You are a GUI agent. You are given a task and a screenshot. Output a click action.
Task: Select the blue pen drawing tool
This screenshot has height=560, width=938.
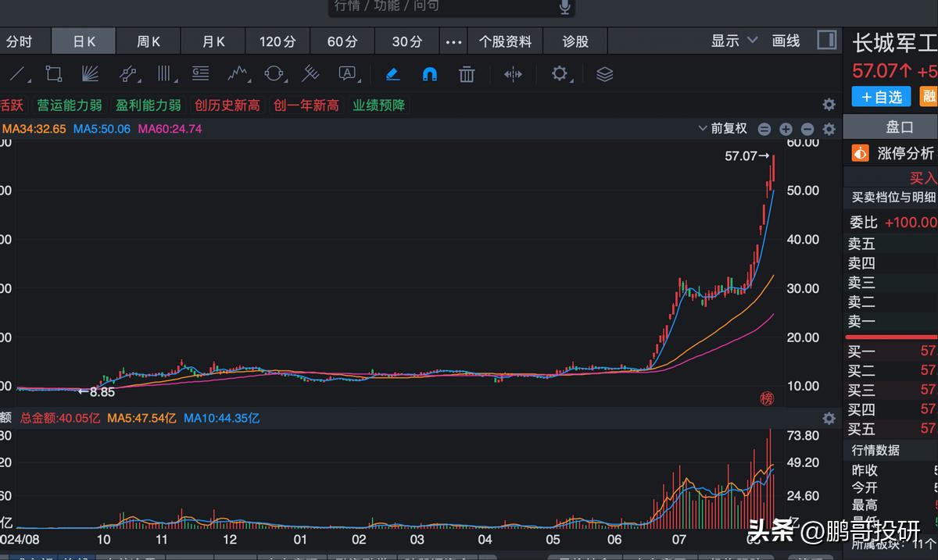click(x=392, y=73)
